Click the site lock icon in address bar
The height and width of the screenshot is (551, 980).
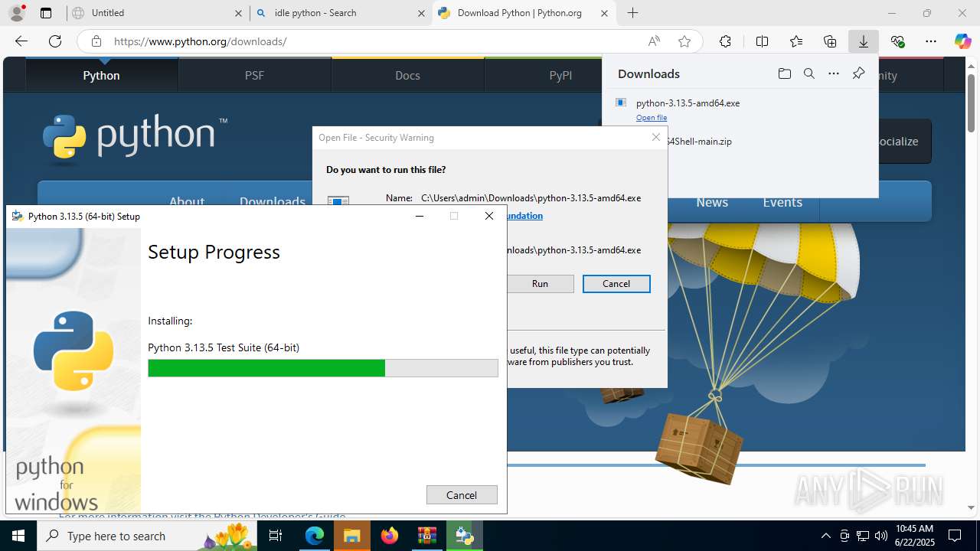pos(96,41)
